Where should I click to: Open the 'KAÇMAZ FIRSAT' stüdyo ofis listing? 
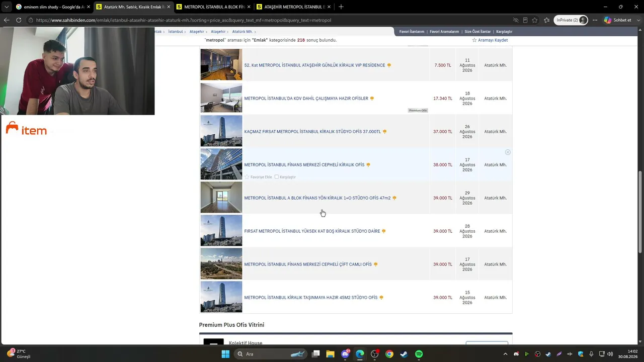[312, 132]
